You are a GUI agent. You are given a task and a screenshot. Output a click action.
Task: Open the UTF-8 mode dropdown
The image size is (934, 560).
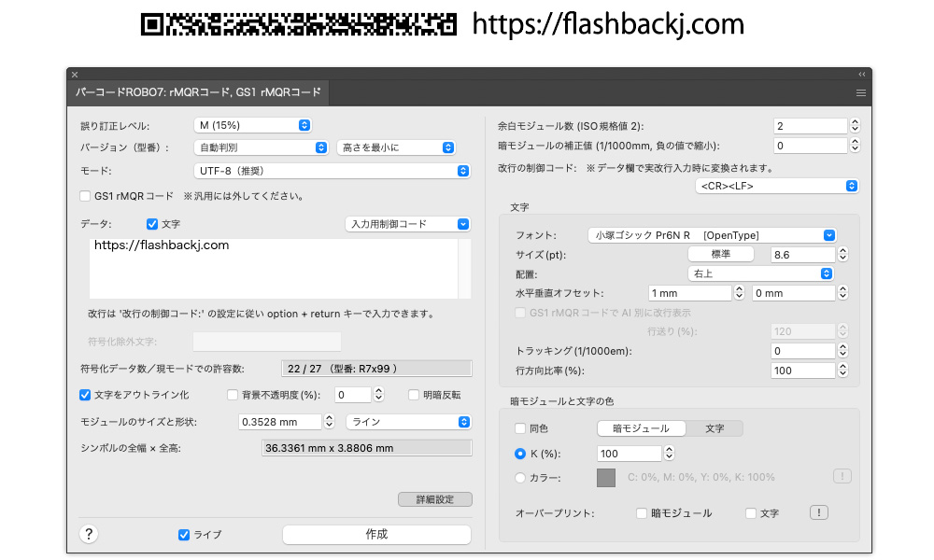[x=332, y=171]
